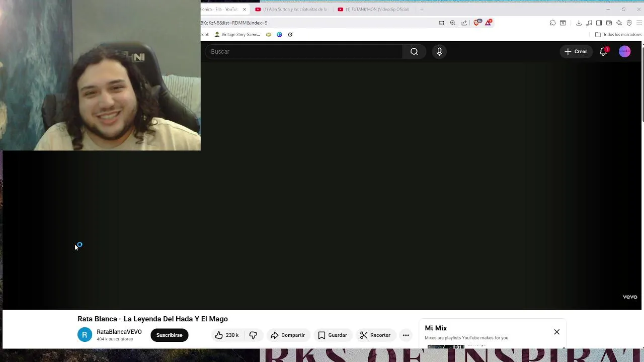Open a new browser tab

click(422, 9)
